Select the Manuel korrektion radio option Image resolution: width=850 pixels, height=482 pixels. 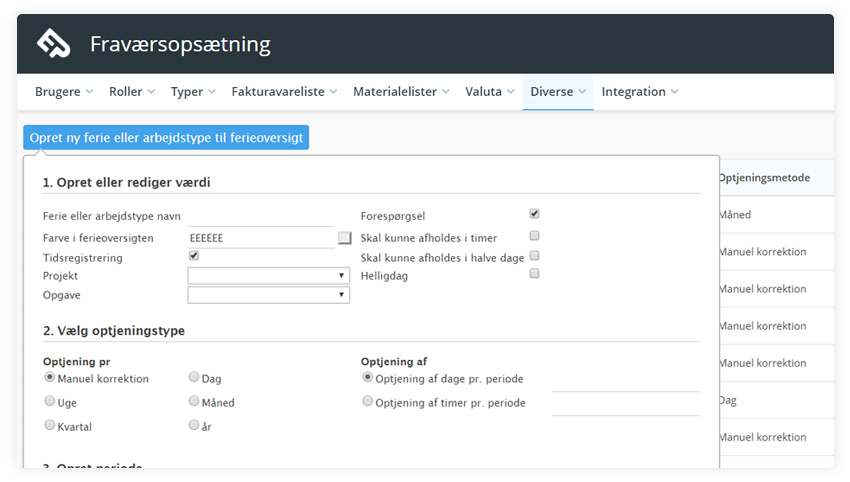[x=49, y=377]
